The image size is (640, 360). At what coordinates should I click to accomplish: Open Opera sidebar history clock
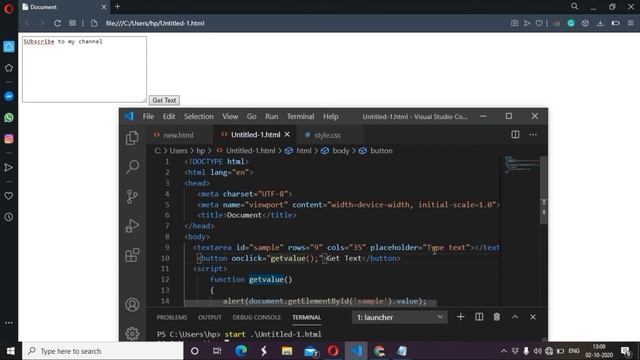[x=9, y=217]
